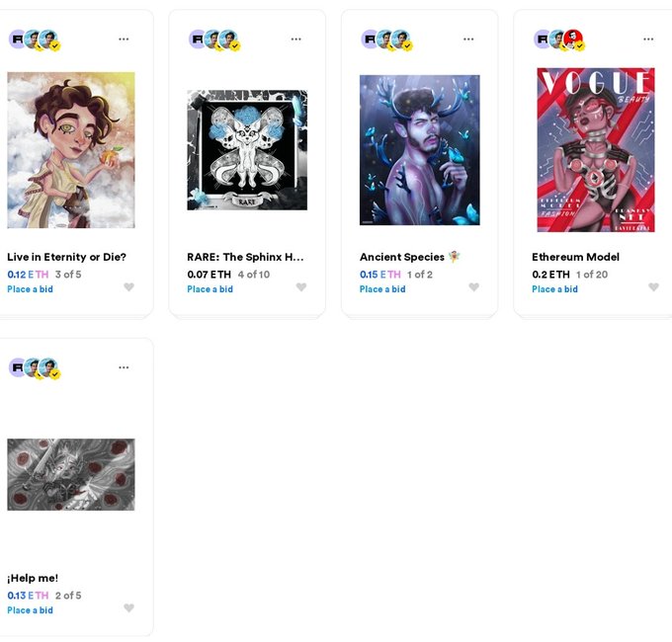Open the VOGUE Ethereum Model artwork thumbnail

(596, 150)
